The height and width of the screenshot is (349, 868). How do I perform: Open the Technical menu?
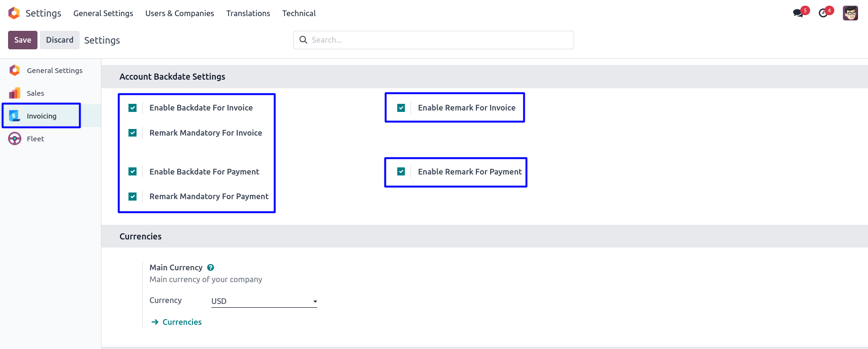click(x=299, y=13)
